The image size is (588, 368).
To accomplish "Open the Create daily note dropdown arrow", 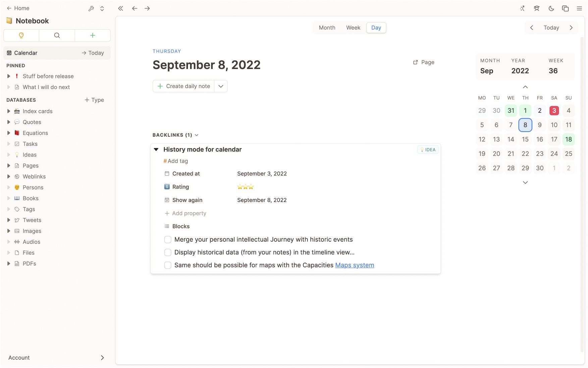I will tap(221, 86).
